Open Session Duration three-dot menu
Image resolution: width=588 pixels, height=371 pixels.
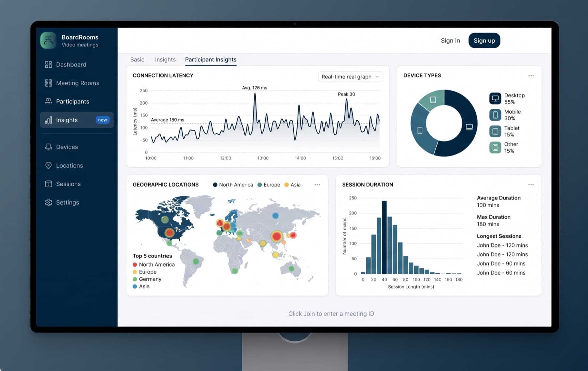coord(531,185)
